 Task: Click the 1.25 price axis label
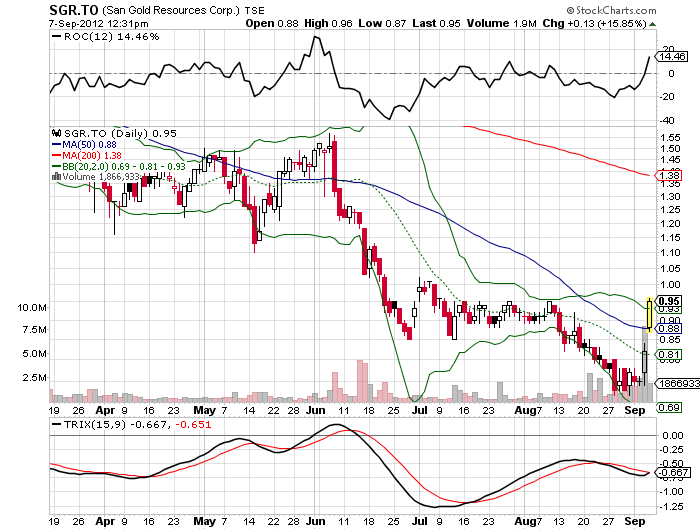point(670,209)
